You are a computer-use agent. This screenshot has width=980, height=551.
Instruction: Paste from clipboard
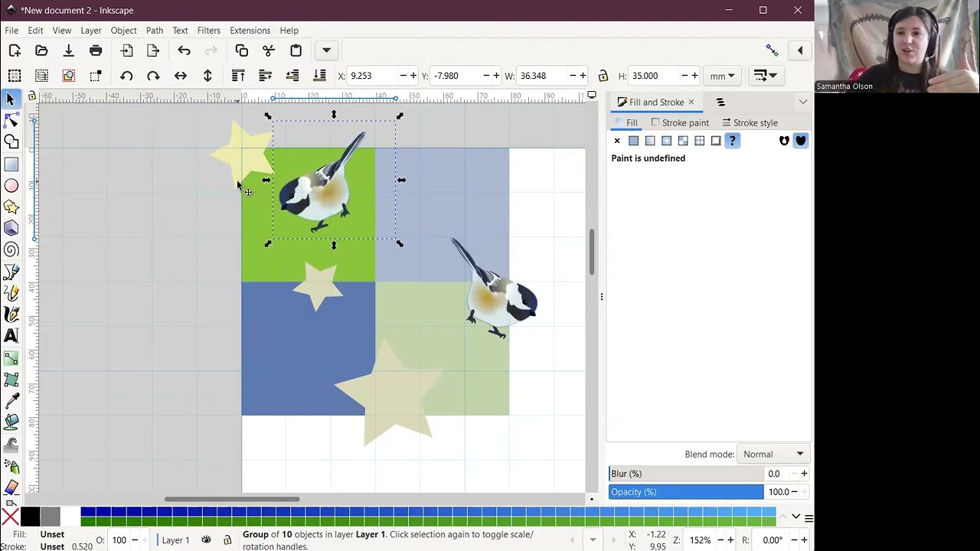click(296, 51)
